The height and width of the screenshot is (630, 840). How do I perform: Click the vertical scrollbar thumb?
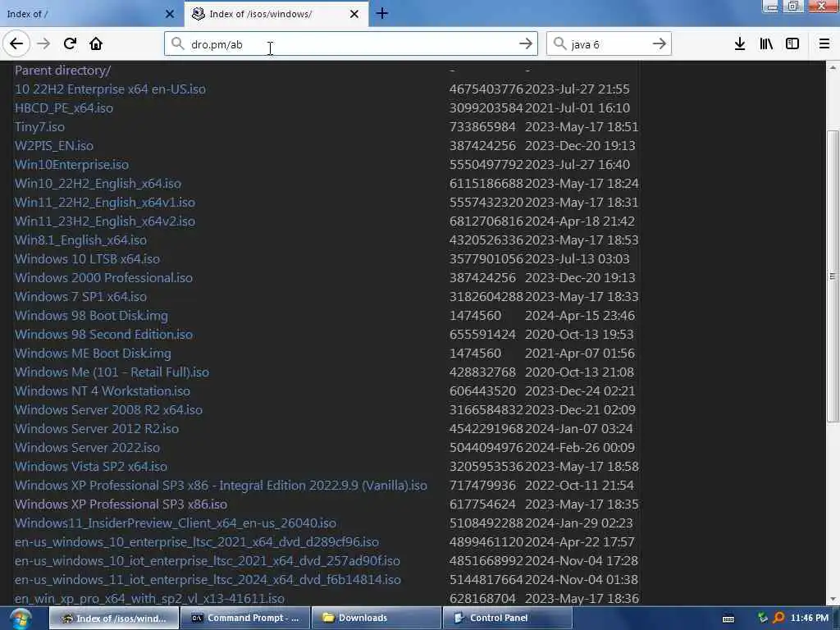click(x=833, y=276)
